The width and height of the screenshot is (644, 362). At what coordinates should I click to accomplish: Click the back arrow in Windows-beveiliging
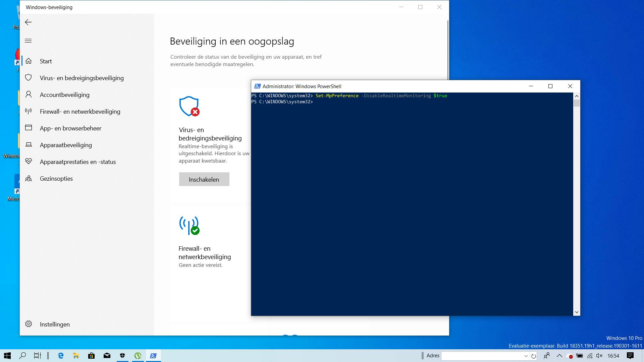coord(28,22)
